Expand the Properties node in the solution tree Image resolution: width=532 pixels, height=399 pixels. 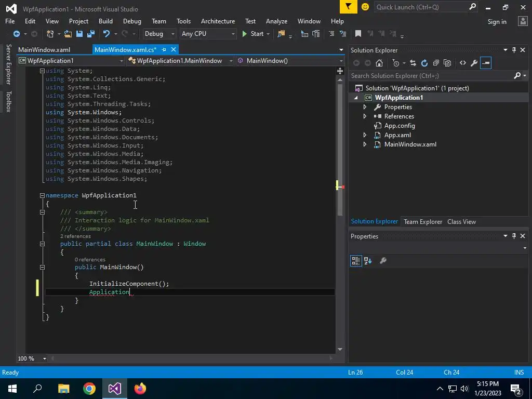(365, 107)
